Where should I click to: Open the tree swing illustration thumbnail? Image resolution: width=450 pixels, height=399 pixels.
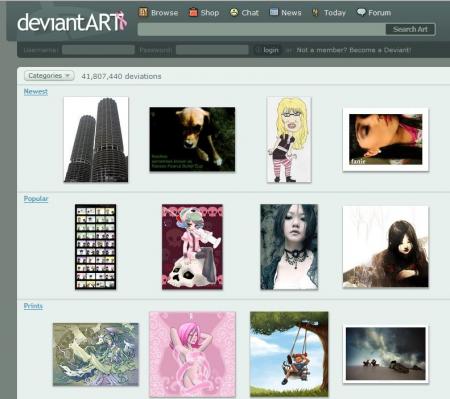click(x=289, y=354)
